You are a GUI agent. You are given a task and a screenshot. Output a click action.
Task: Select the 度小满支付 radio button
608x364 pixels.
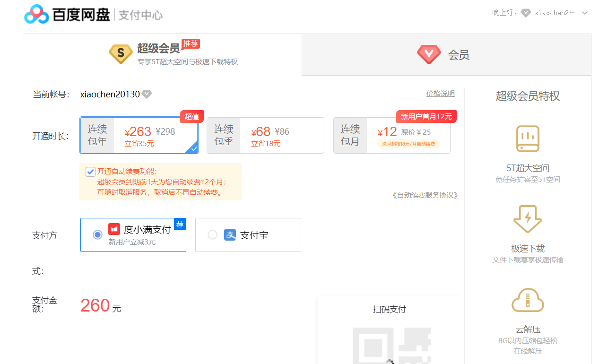click(x=97, y=234)
